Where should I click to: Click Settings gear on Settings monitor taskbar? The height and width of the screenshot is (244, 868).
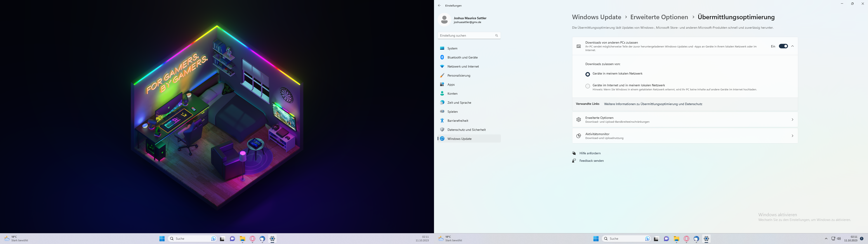[706, 239]
